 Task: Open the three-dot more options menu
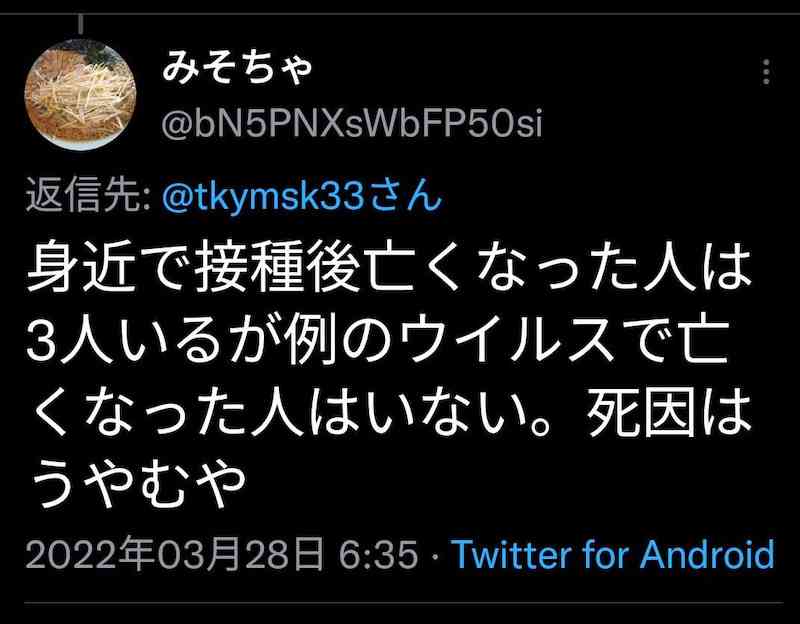[x=766, y=72]
